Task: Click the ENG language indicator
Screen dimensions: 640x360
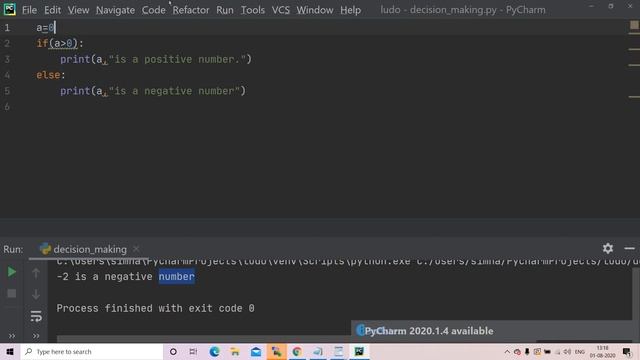Action: click(580, 352)
